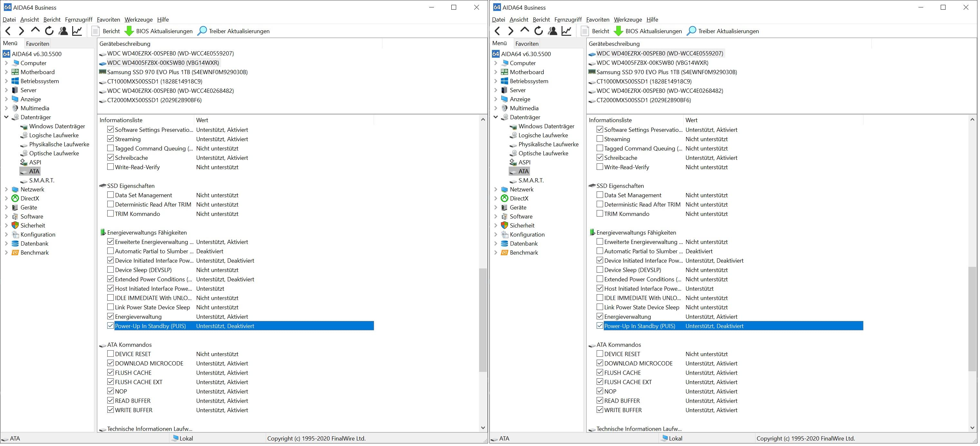Click BIOS Aktualisierungen in left window toolbar
The width and height of the screenshot is (980, 446).
click(x=159, y=31)
